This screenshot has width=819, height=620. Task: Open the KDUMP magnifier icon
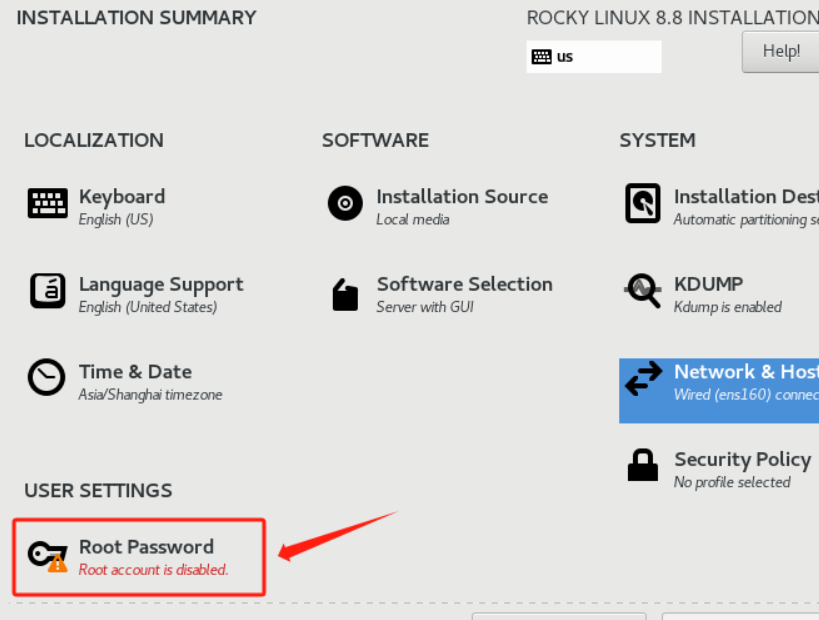(643, 291)
